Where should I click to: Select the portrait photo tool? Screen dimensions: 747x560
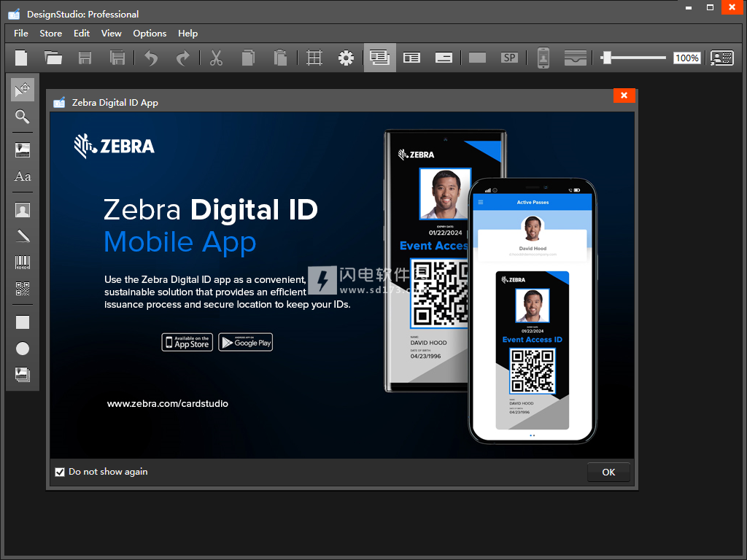[23, 209]
